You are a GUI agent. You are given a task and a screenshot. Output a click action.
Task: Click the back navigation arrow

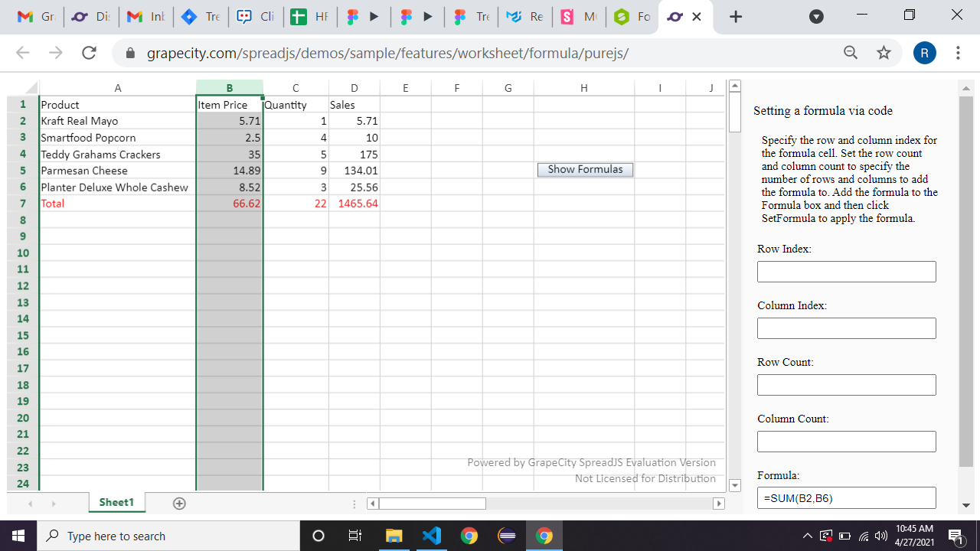22,54
